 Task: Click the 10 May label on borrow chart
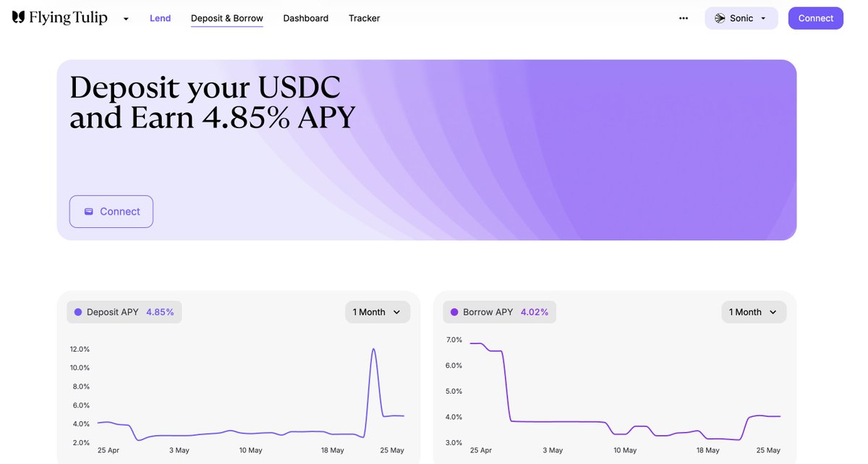coord(625,450)
